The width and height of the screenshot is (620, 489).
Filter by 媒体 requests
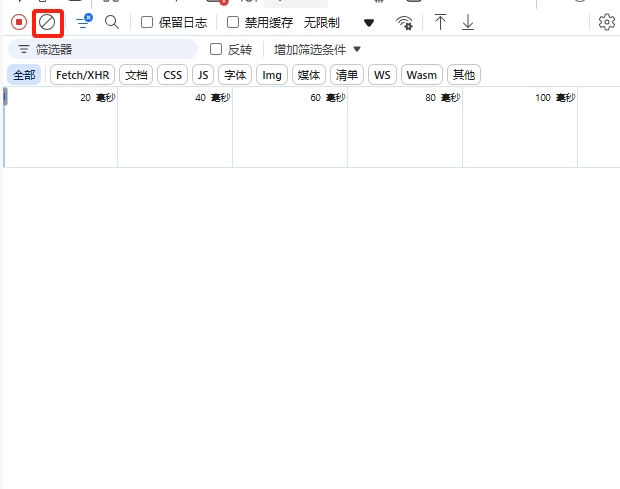pos(308,75)
